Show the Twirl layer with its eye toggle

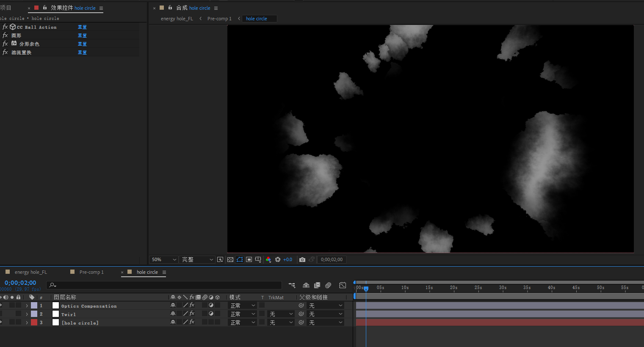[1, 314]
